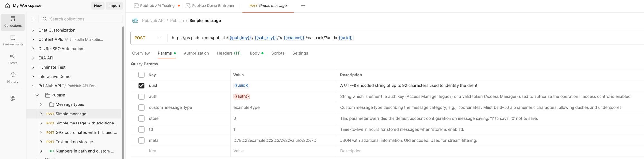The height and width of the screenshot is (159, 644).
Task: Click the PubNub Demo Environment tab icon
Action: (188, 5)
